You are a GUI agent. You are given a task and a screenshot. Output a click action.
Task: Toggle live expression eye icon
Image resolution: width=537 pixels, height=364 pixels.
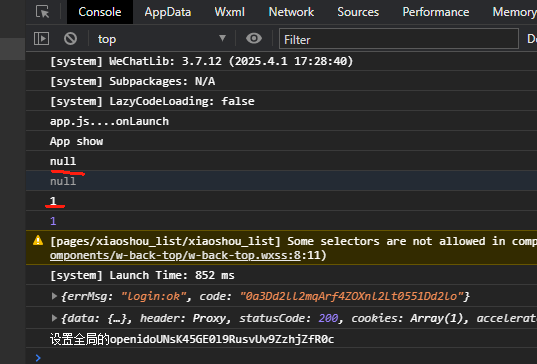pos(254,38)
